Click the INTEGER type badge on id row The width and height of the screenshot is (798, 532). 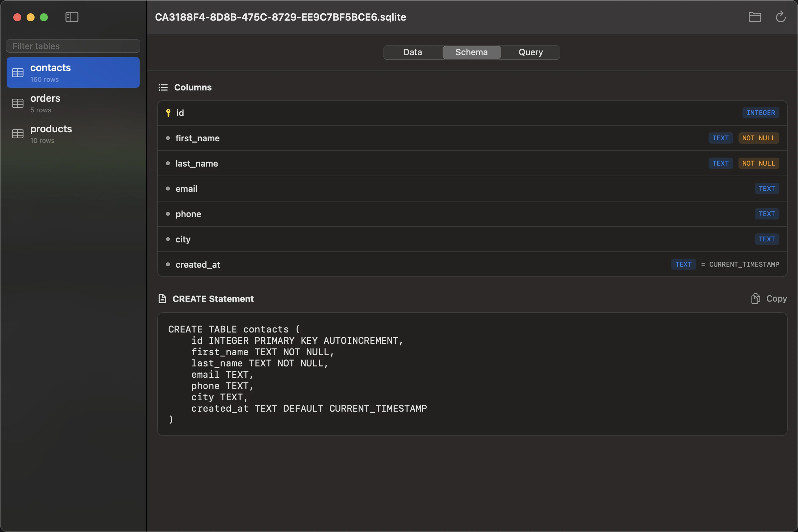click(x=760, y=113)
